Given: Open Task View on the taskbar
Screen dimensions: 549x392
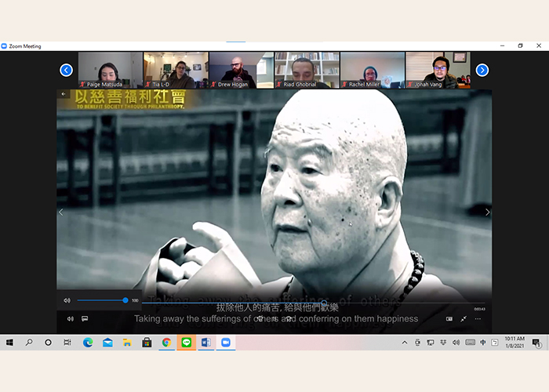Looking at the screenshot, I should (67, 343).
